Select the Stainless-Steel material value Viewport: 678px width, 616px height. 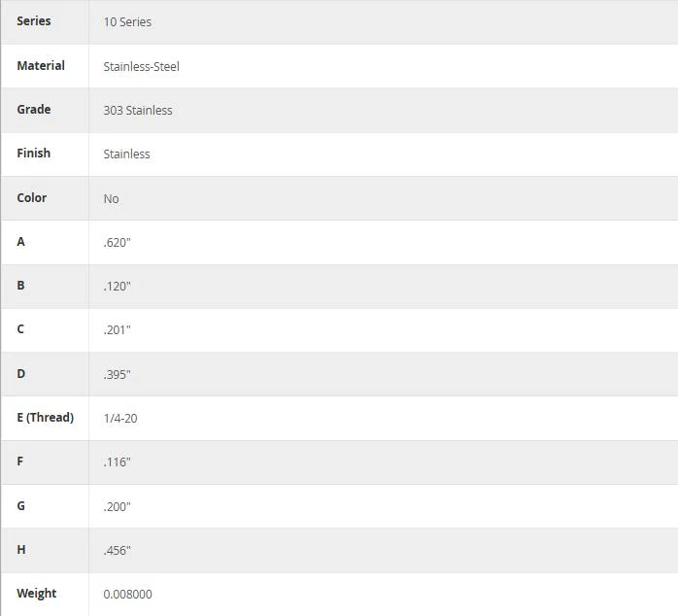(x=142, y=67)
